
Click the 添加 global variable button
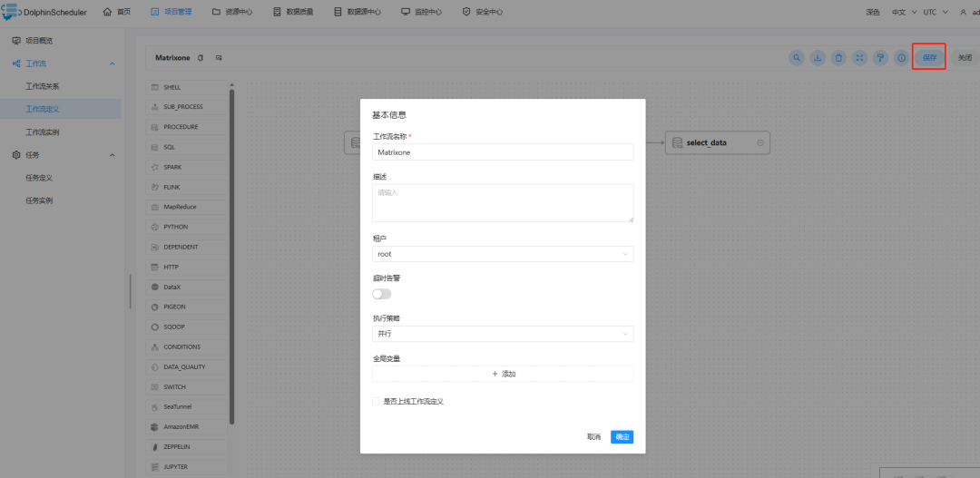coord(503,374)
